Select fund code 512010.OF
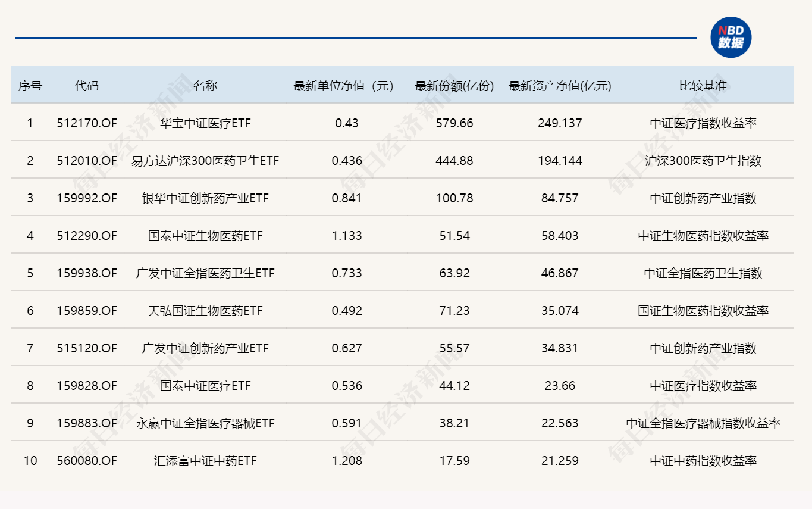Viewport: 812px width, 509px height. pyautogui.click(x=87, y=161)
